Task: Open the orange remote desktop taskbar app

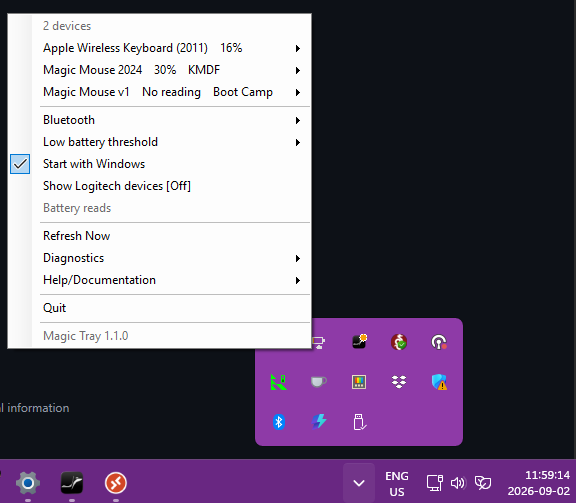Action: click(116, 483)
